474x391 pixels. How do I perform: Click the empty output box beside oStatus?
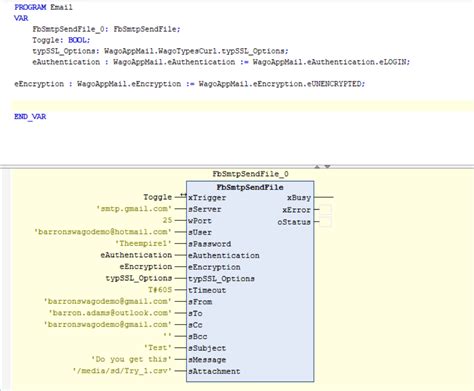click(x=325, y=222)
